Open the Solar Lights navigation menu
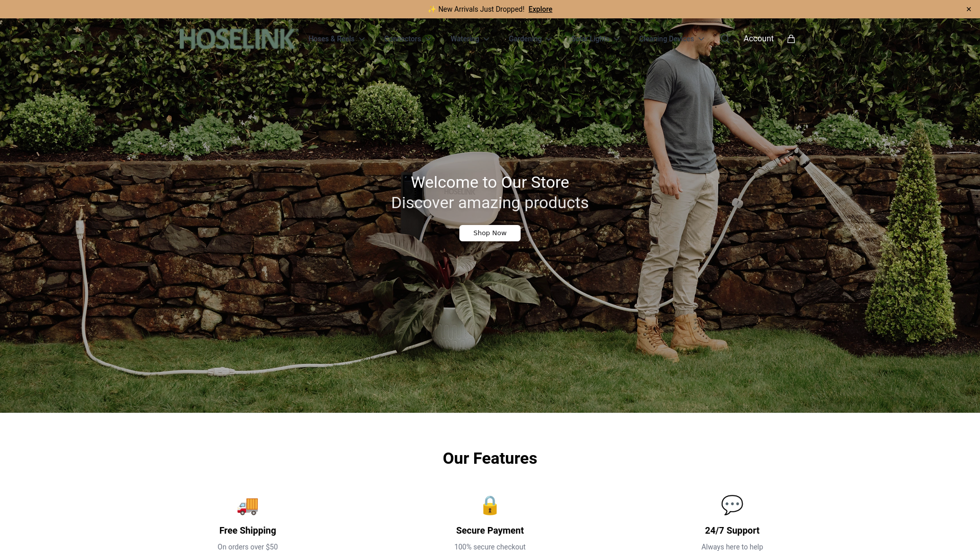The image size is (980, 551). pyautogui.click(x=595, y=39)
